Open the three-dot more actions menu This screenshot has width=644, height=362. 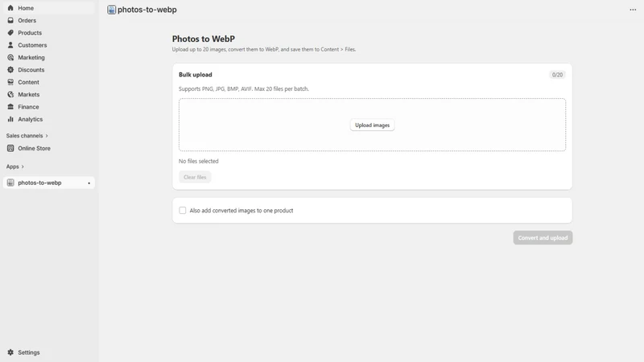point(633,10)
